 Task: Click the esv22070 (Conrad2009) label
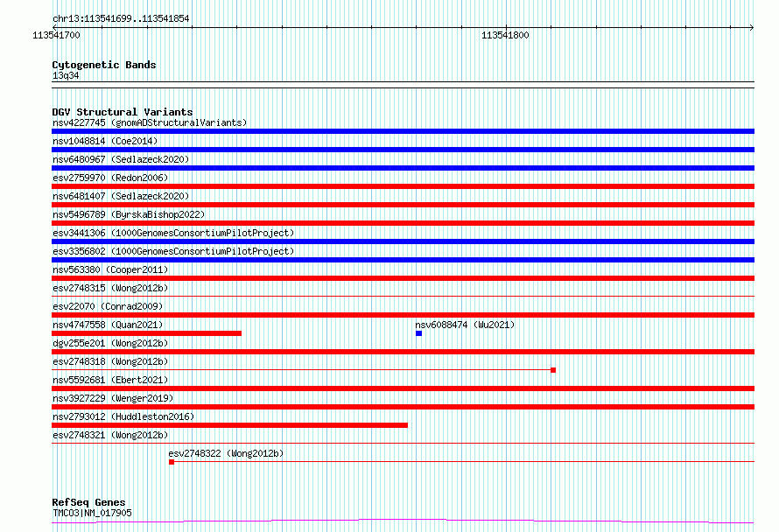[x=108, y=306]
